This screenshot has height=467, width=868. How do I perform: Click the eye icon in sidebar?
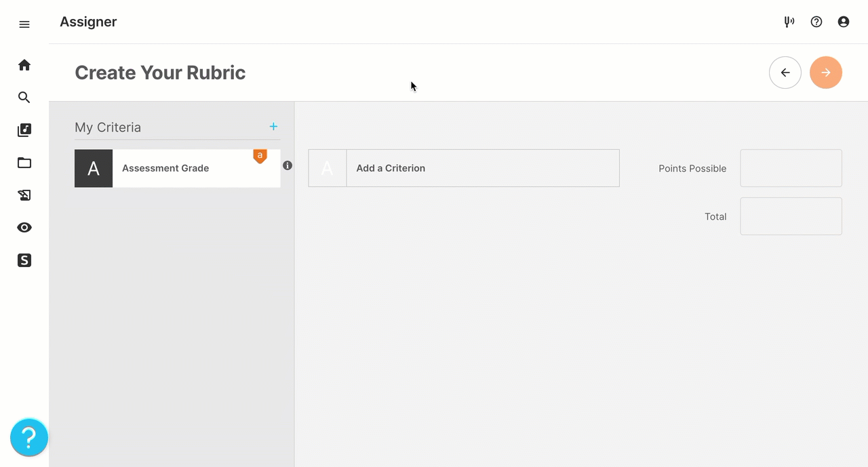(24, 228)
